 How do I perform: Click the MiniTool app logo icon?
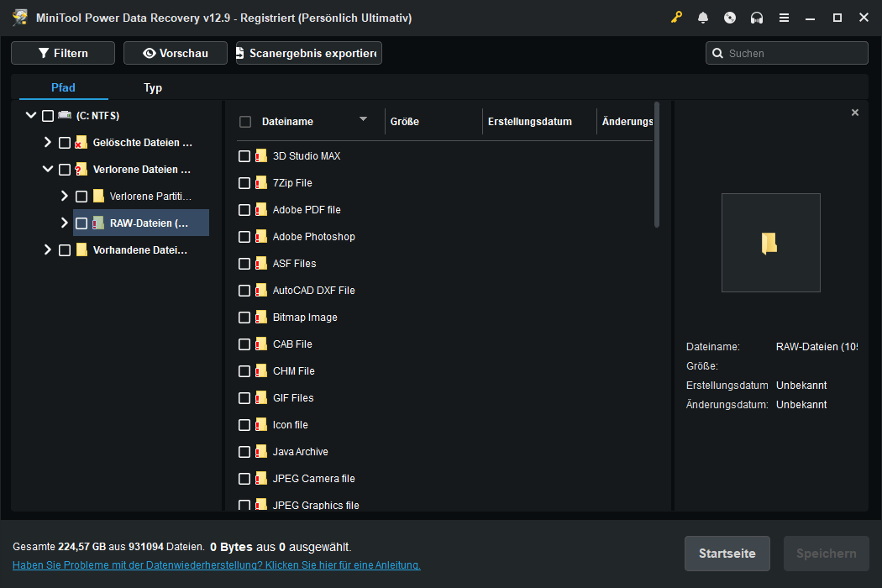20,18
